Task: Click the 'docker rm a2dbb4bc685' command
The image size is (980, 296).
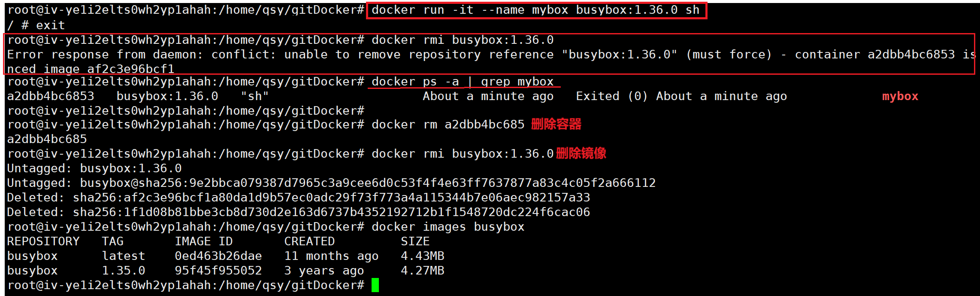Action: (448, 125)
